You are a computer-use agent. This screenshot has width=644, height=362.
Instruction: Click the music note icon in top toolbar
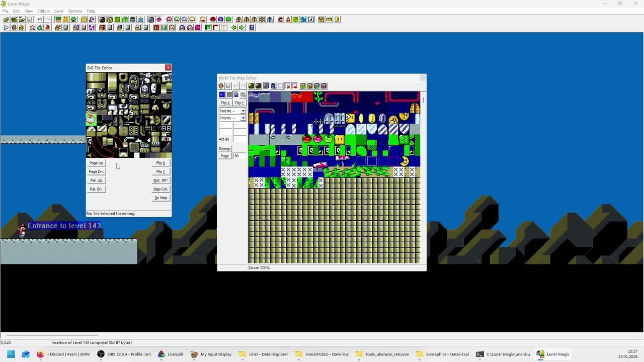tap(311, 19)
